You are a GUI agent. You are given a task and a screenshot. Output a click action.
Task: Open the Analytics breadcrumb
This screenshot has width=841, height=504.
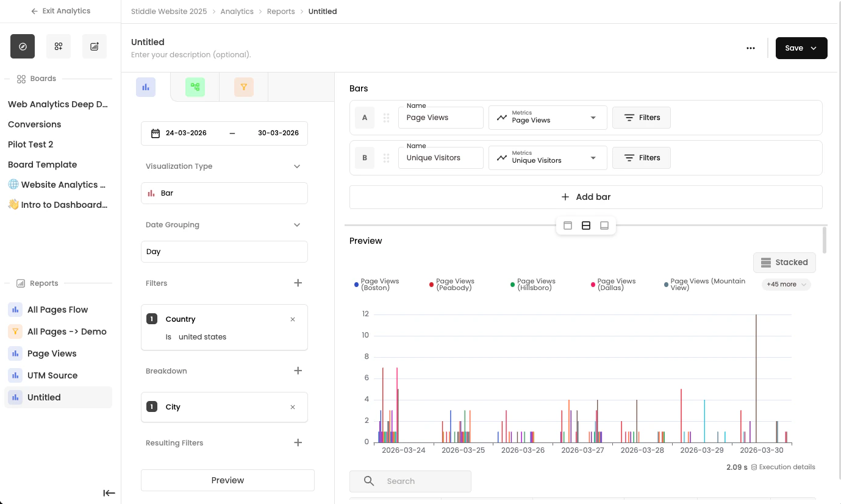click(237, 12)
